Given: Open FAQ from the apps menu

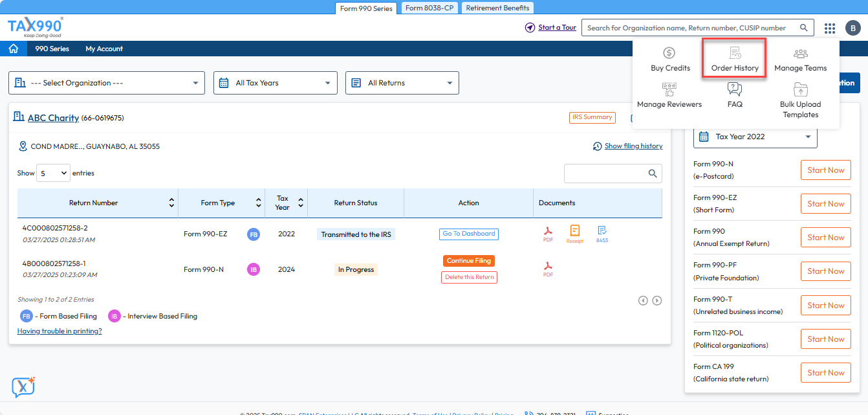Looking at the screenshot, I should point(735,96).
